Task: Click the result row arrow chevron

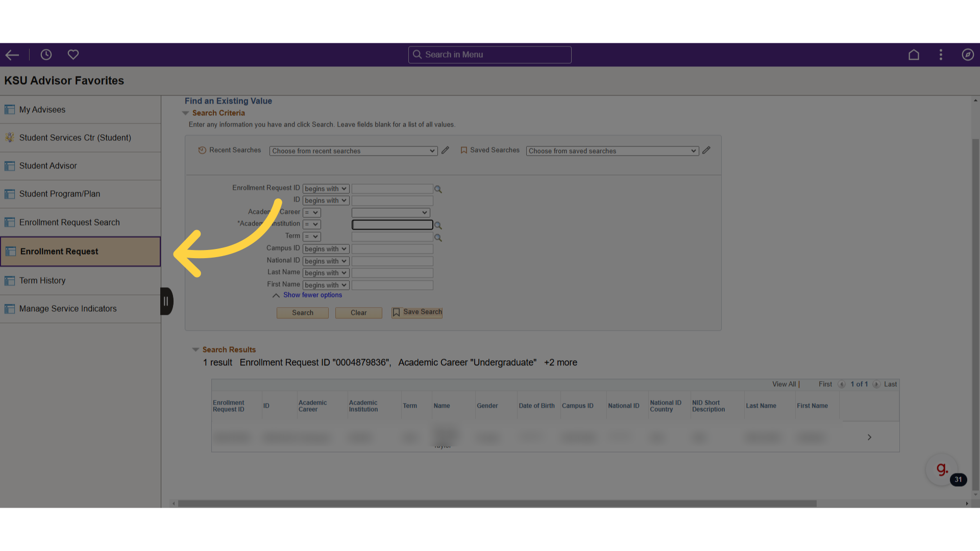Action: pyautogui.click(x=869, y=437)
